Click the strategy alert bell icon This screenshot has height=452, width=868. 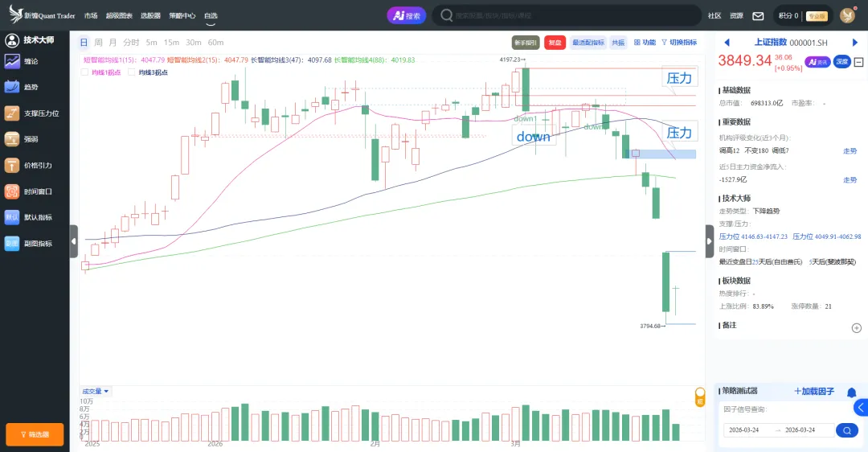click(x=851, y=392)
